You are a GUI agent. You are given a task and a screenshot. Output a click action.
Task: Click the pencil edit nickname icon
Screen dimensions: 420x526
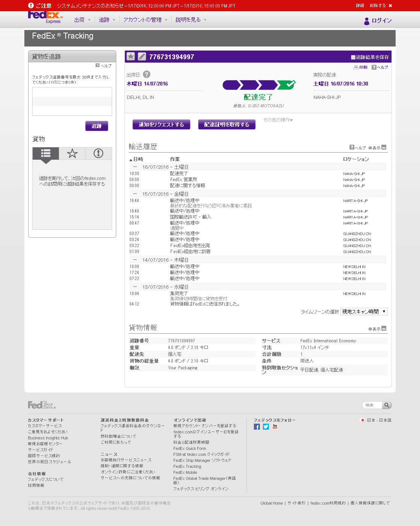pyautogui.click(x=142, y=56)
